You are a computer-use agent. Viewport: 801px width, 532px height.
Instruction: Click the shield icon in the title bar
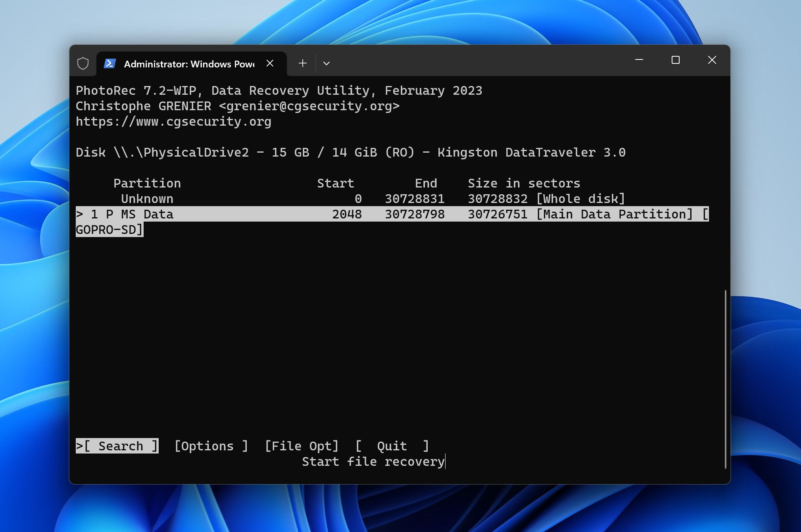(x=83, y=63)
